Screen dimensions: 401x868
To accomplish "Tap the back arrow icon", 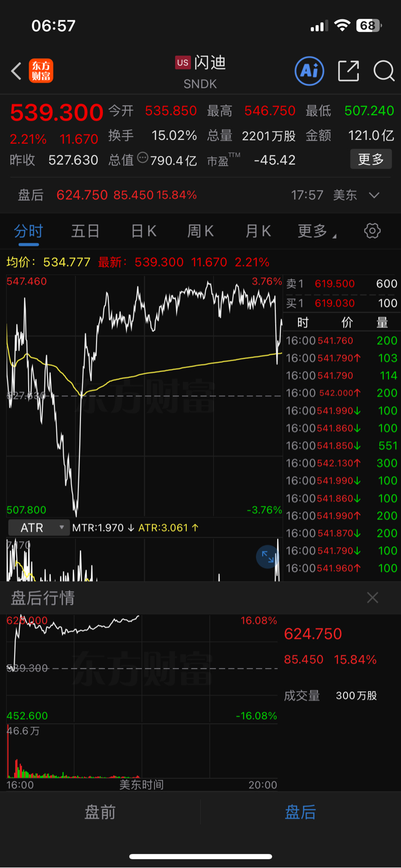I will coord(16,71).
